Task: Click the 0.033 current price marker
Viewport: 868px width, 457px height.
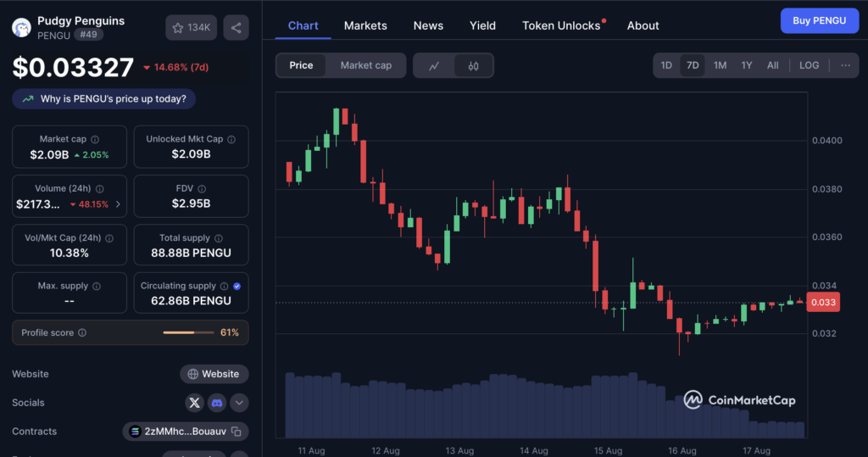Action: pyautogui.click(x=823, y=303)
